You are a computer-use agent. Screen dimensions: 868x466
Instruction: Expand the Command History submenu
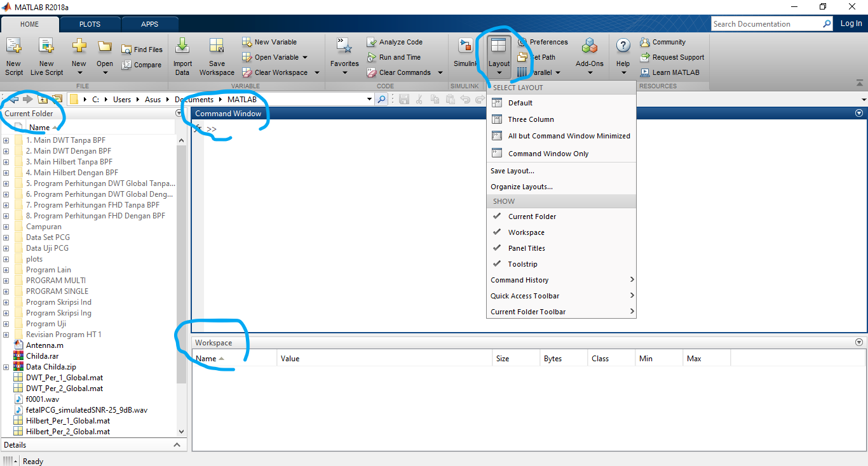(x=561, y=280)
